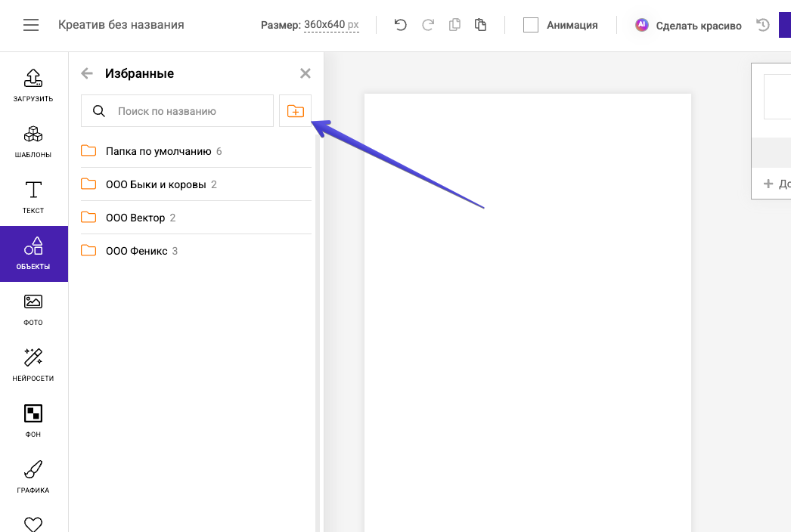Open the hamburger main menu

pyautogui.click(x=31, y=25)
